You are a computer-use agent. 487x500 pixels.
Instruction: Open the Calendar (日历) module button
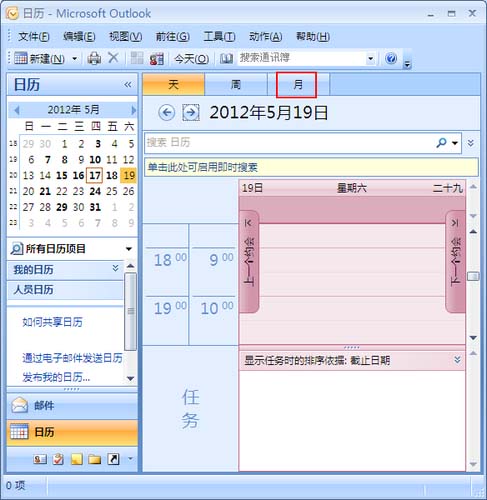(x=72, y=433)
